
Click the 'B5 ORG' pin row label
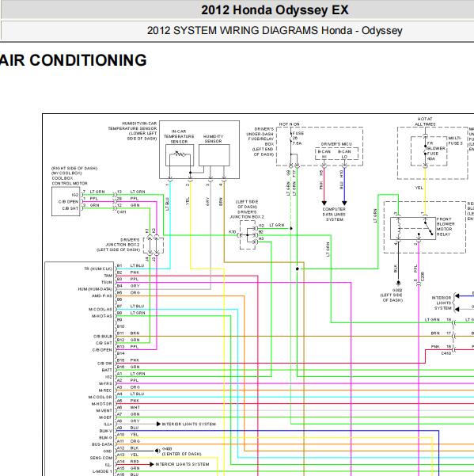coord(128,292)
